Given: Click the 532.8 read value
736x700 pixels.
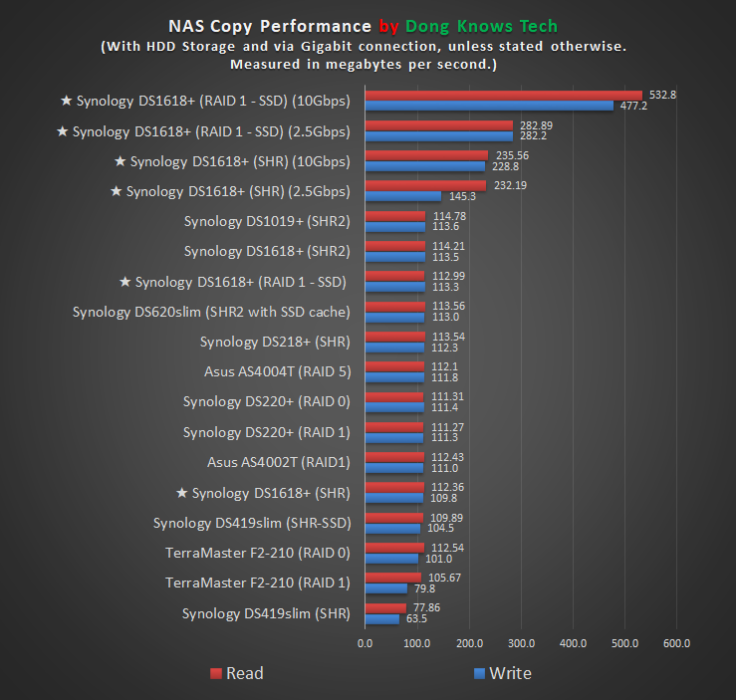Looking at the screenshot, I should 662,95.
